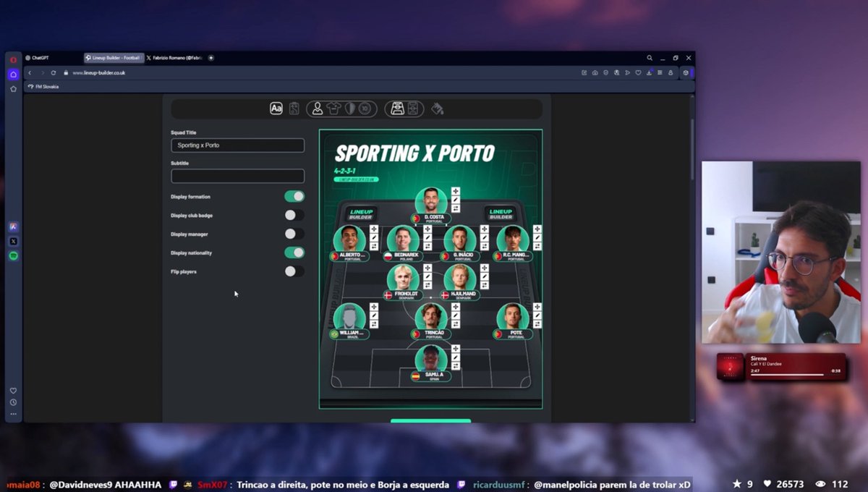Open the FM Slovakia bookmark

point(43,86)
